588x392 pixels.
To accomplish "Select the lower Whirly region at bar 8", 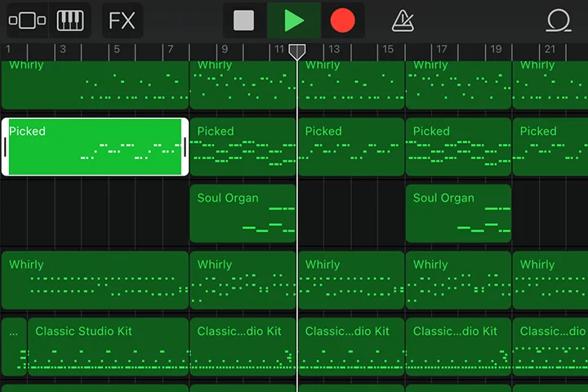I will [243, 280].
